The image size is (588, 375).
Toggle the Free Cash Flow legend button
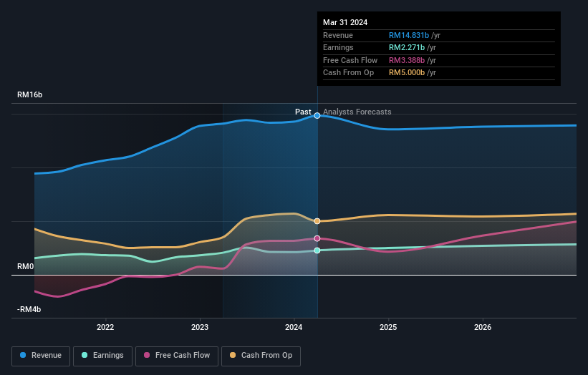[x=177, y=356]
